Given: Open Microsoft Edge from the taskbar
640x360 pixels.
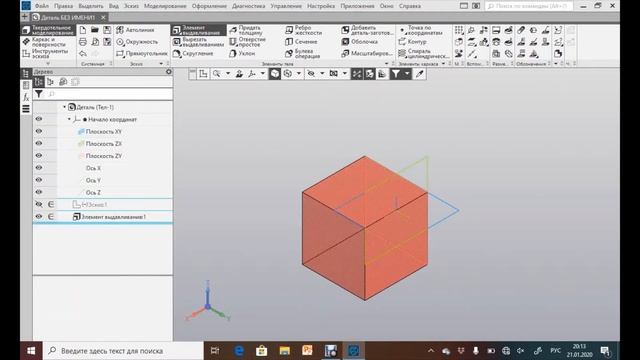Looking at the screenshot, I should pos(239,351).
